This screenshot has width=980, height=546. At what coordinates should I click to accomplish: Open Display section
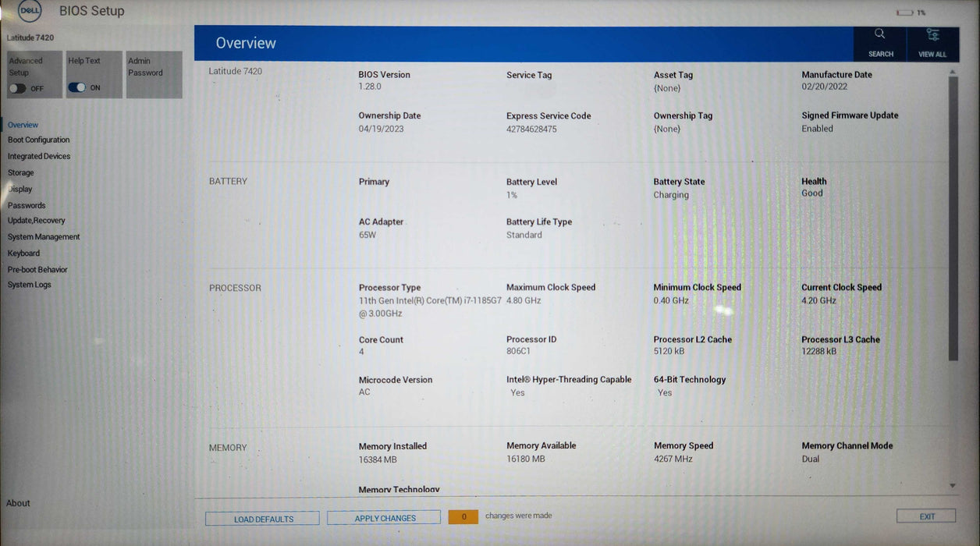click(20, 189)
